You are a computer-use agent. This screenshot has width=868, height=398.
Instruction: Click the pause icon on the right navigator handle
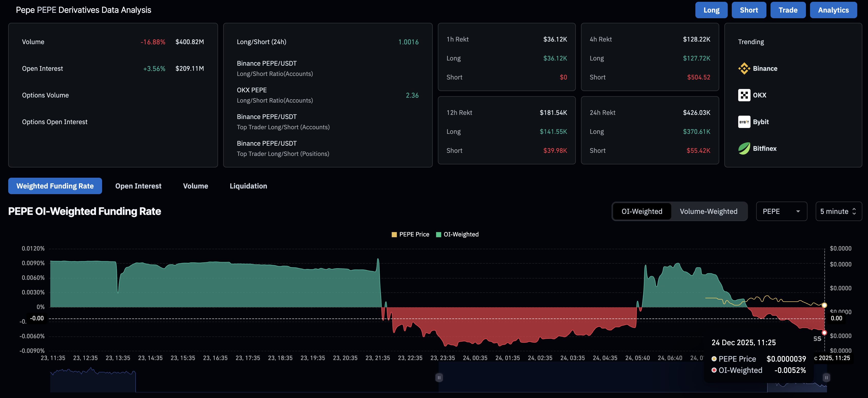point(826,377)
